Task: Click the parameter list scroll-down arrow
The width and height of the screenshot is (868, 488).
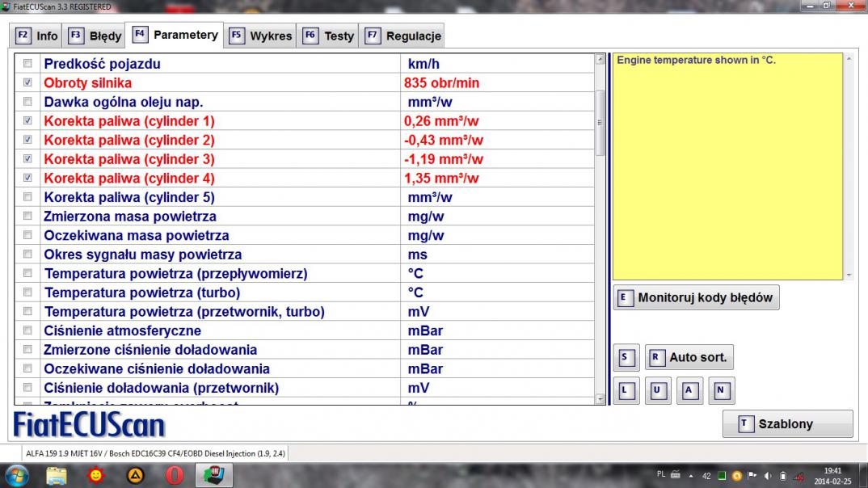Action: coord(600,398)
